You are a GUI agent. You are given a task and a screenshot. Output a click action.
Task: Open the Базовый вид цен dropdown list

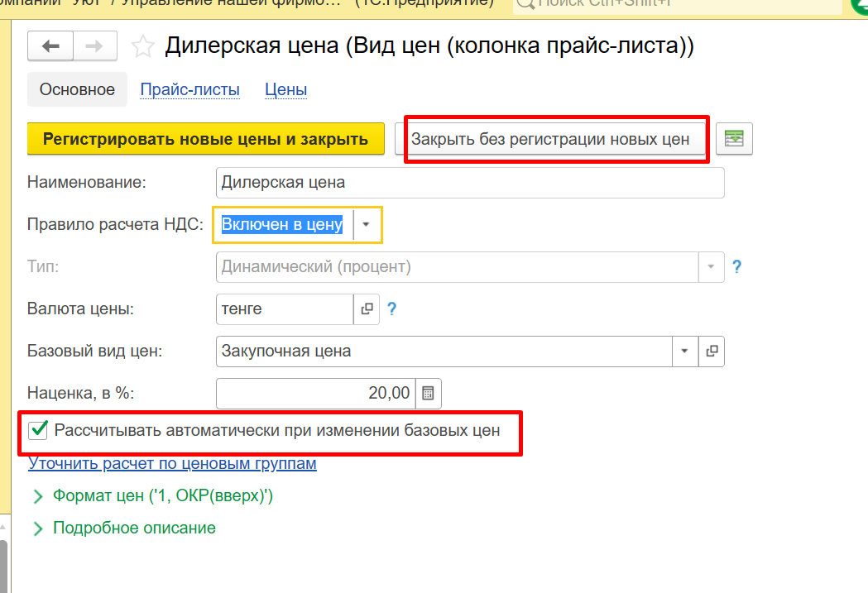tap(684, 351)
